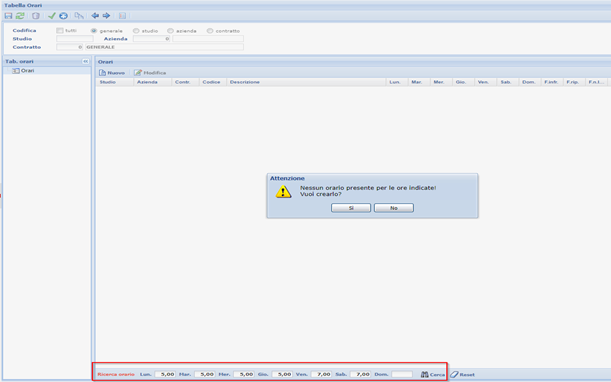Click the last toolbar icon after arrows

(122, 16)
